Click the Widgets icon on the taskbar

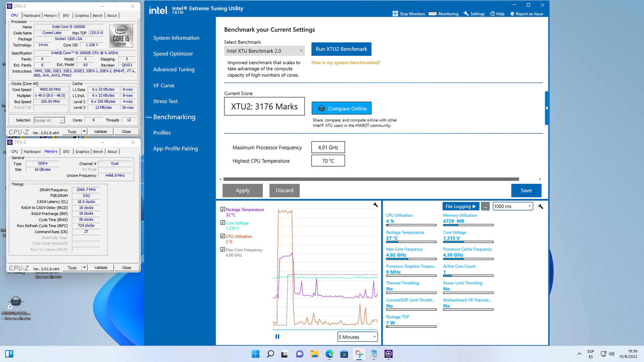pyautogui.click(x=9, y=354)
